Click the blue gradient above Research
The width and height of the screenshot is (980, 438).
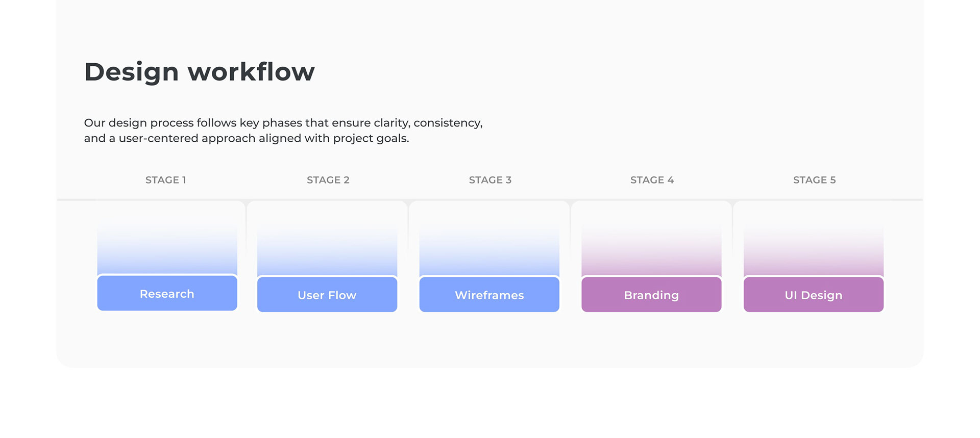click(167, 252)
